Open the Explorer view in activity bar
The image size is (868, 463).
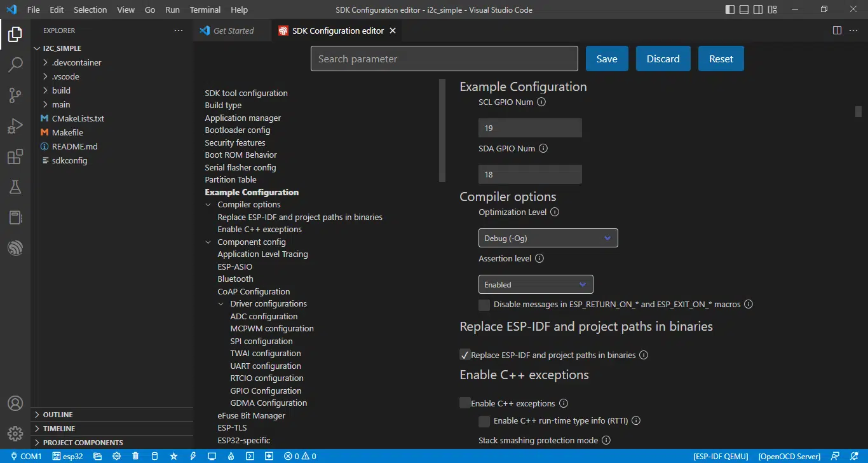click(15, 34)
